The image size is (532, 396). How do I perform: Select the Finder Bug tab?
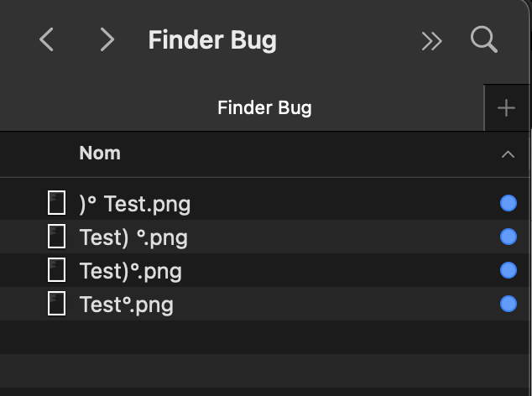click(x=264, y=108)
